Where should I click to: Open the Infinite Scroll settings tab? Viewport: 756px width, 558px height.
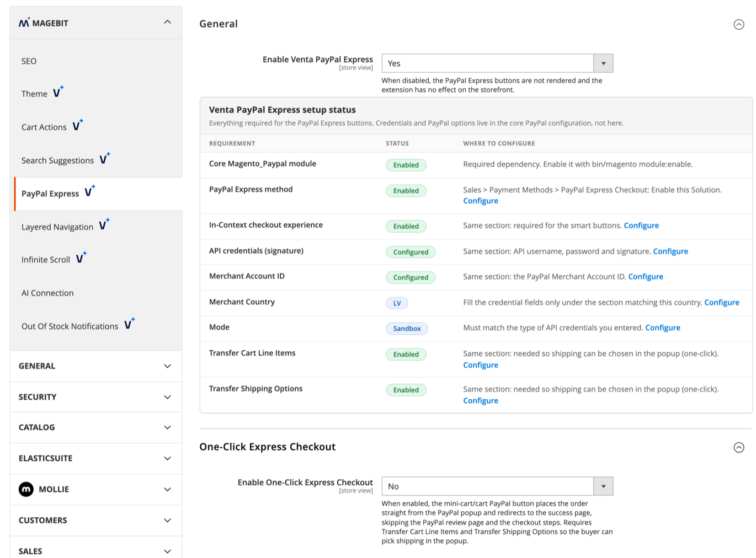(x=96, y=260)
